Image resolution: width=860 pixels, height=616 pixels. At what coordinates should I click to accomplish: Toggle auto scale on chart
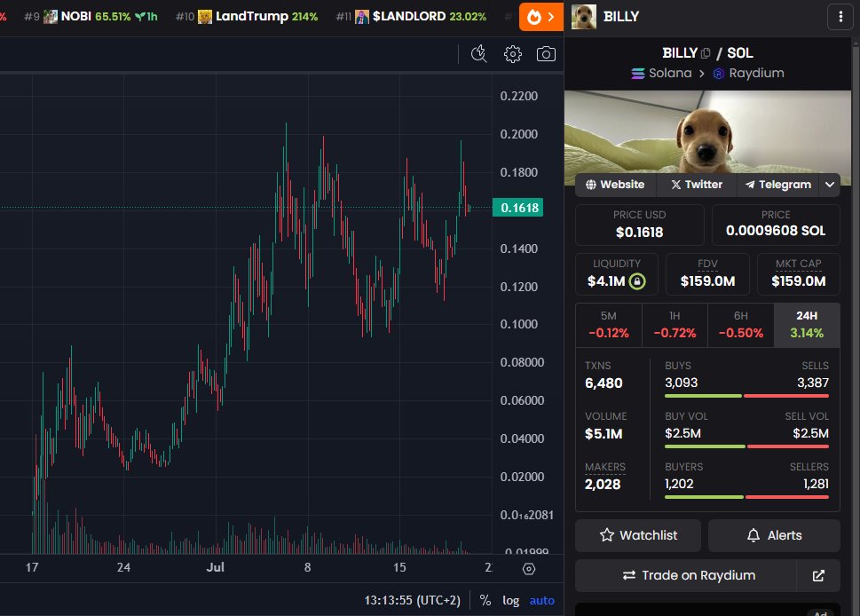(542, 600)
